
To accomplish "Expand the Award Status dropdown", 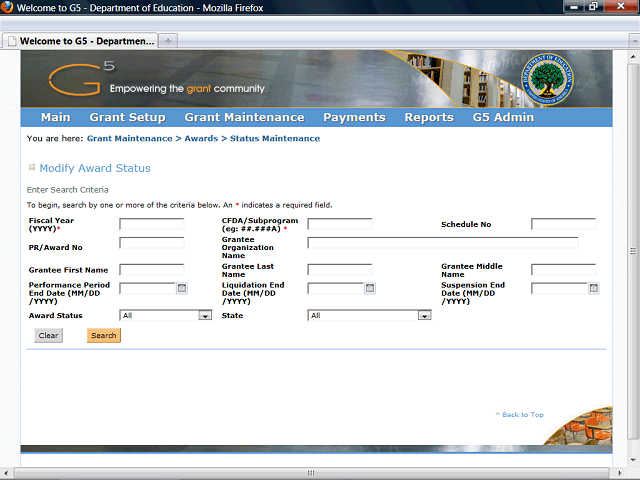I will pos(205,316).
